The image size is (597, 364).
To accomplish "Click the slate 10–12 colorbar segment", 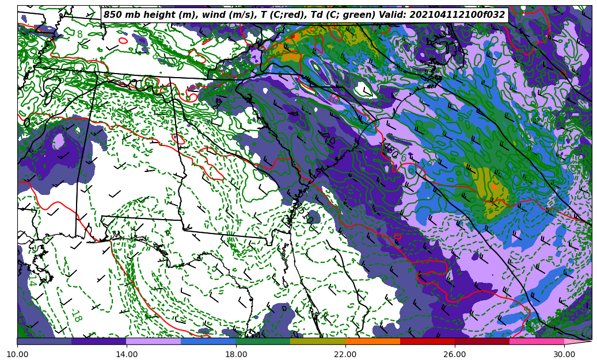I will click(x=44, y=341).
